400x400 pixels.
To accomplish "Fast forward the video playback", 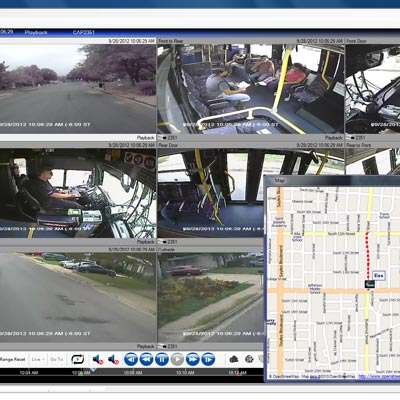I will coord(192,359).
